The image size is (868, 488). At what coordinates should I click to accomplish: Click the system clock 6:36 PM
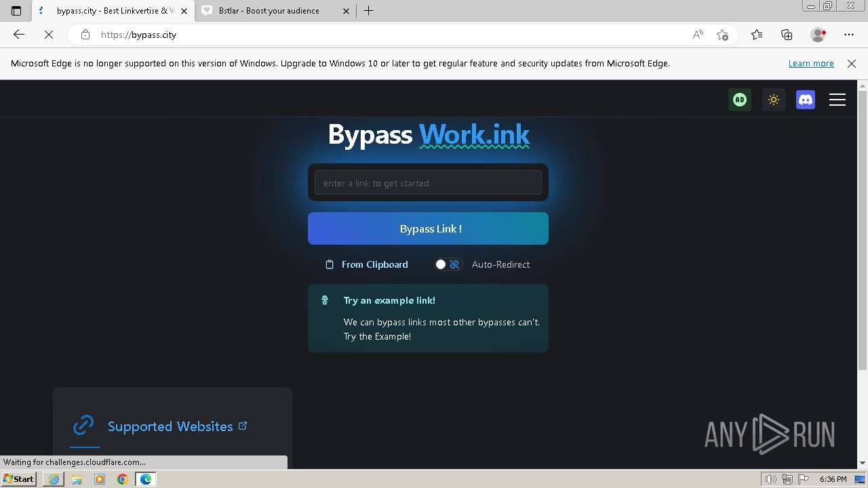(x=833, y=479)
